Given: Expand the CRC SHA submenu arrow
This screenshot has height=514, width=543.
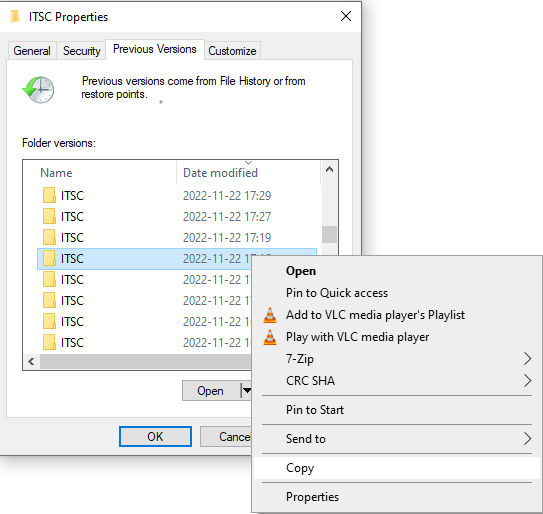Looking at the screenshot, I should (527, 381).
